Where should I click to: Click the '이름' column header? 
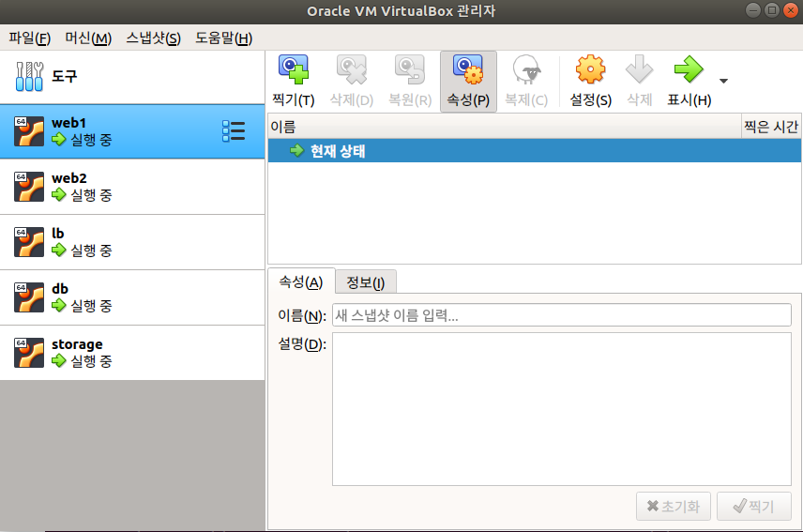pos(505,127)
